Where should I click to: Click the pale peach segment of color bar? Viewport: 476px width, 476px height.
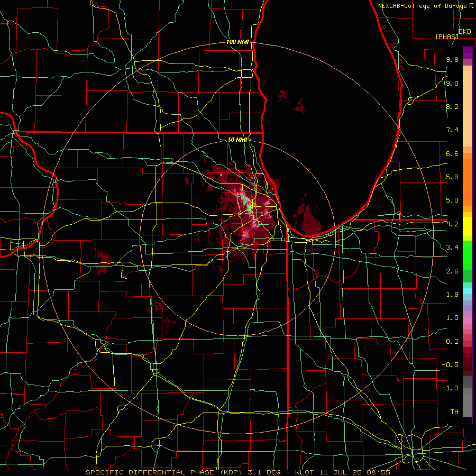tap(467, 108)
